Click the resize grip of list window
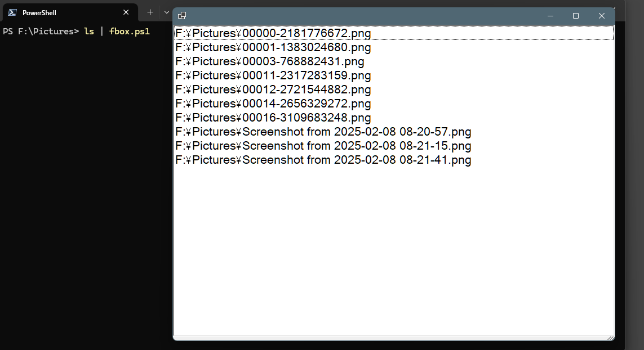The height and width of the screenshot is (350, 644). pyautogui.click(x=611, y=337)
